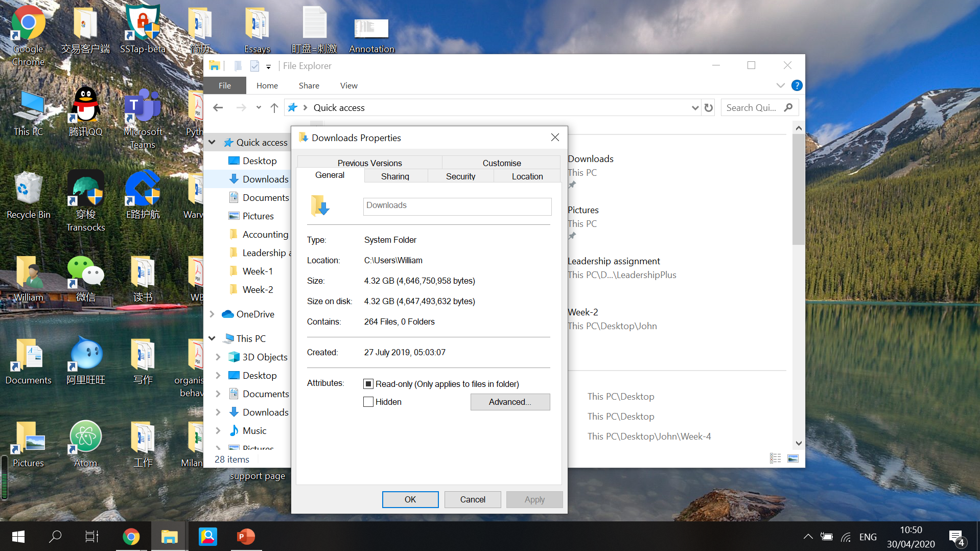Screen dimensions: 980x551
Task: Confirm properties with OK
Action: click(x=410, y=499)
